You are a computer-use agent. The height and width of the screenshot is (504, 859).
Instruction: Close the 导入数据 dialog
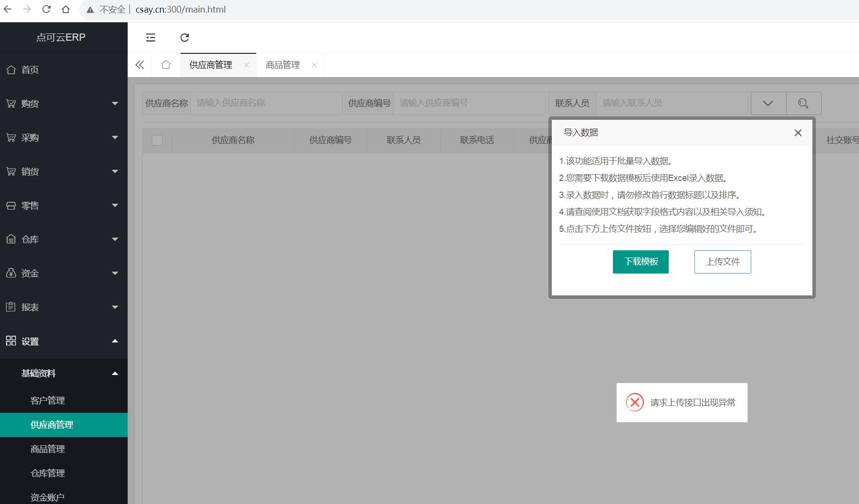tap(798, 132)
